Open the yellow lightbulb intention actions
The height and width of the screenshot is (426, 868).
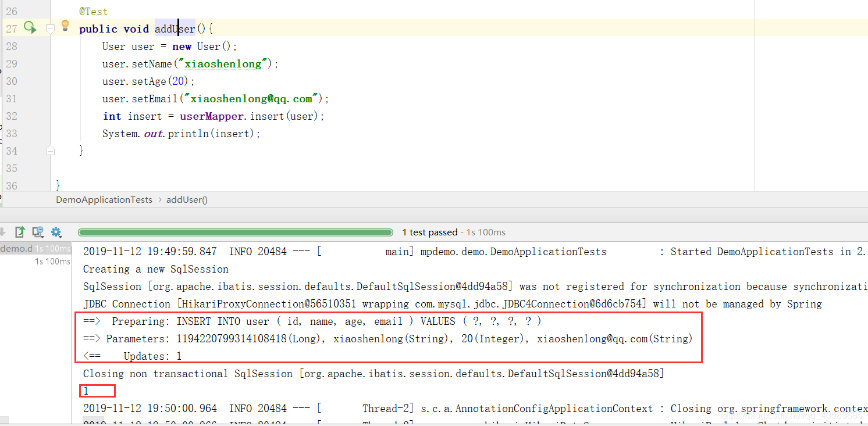(65, 26)
